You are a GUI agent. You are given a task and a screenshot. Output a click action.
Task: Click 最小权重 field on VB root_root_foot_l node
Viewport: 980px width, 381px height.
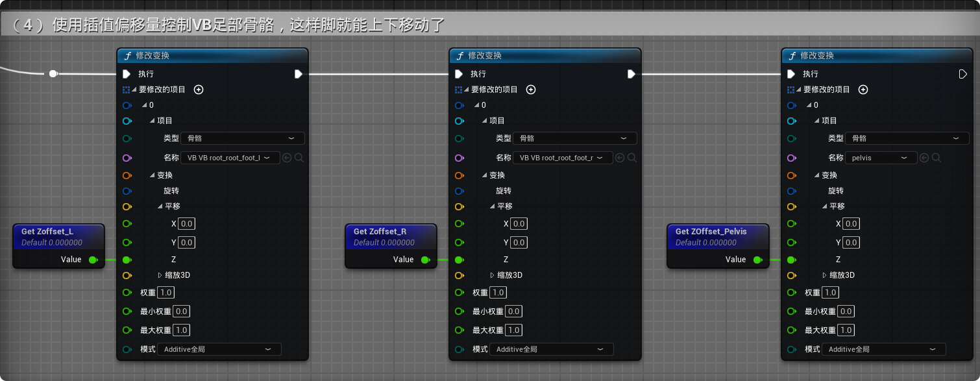point(181,312)
